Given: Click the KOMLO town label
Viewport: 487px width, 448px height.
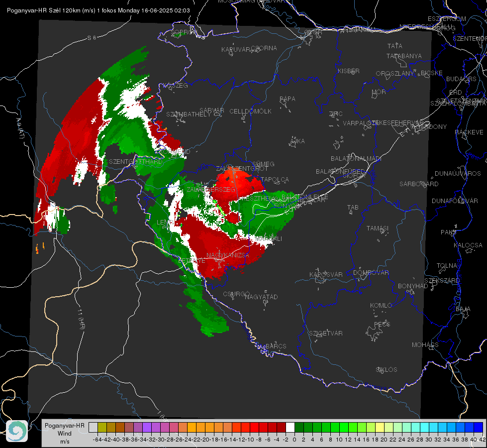Looking at the screenshot, I should pos(381,306).
